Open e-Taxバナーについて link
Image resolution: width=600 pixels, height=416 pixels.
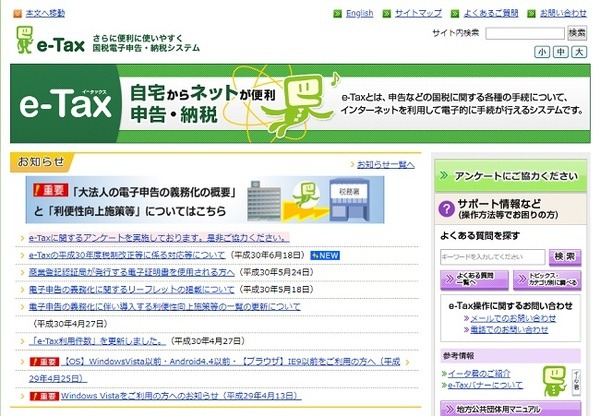point(485,385)
